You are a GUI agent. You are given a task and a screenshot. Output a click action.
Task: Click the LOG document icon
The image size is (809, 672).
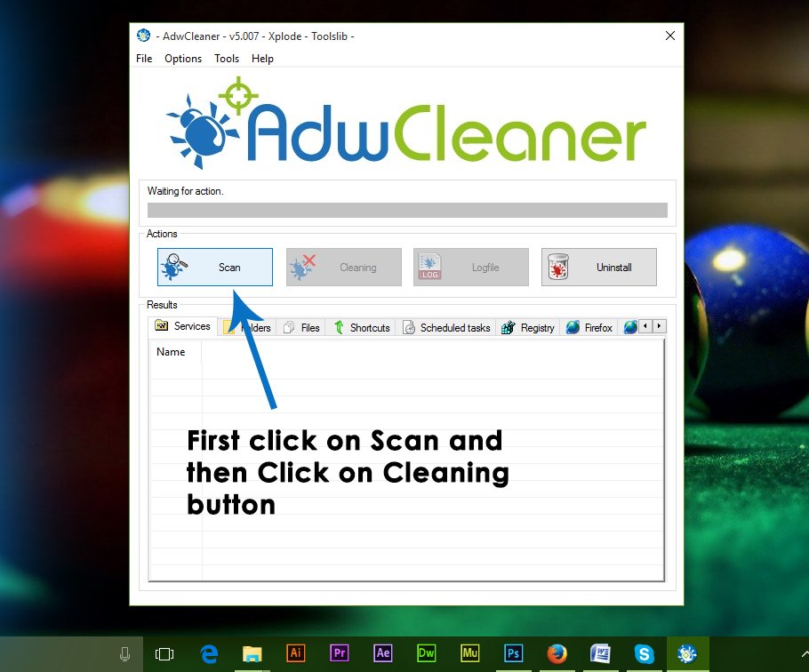(429, 267)
